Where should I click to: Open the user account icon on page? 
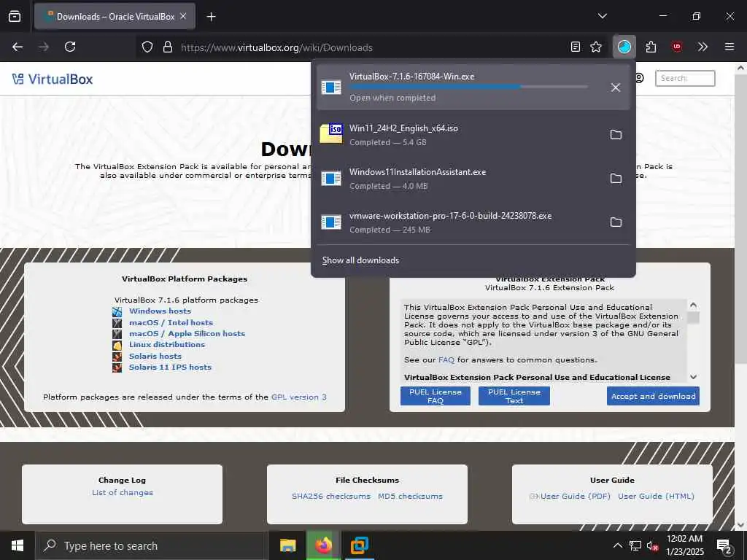pyautogui.click(x=639, y=78)
